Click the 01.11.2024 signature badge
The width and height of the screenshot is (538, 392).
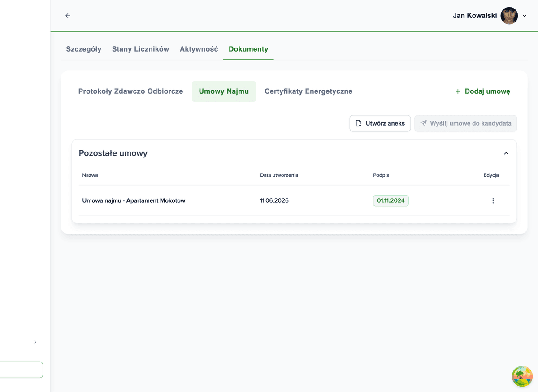pos(391,200)
